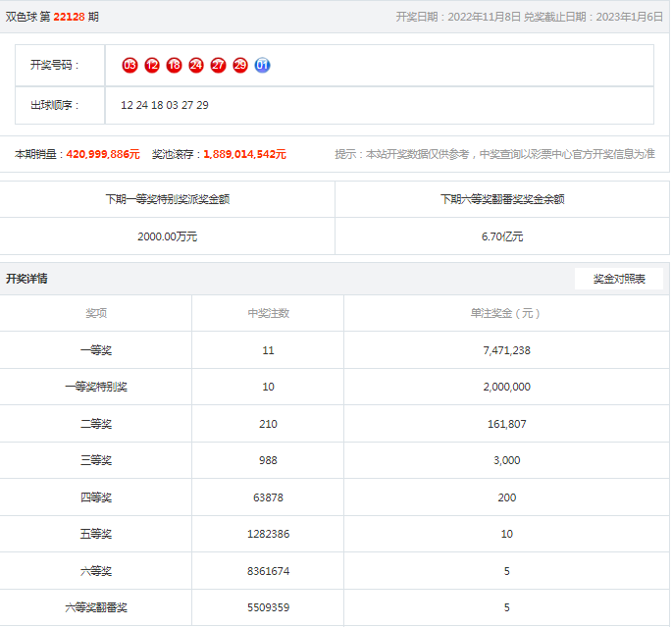Click the special prize amount 2,000,000
This screenshot has width=672, height=627.
[506, 387]
